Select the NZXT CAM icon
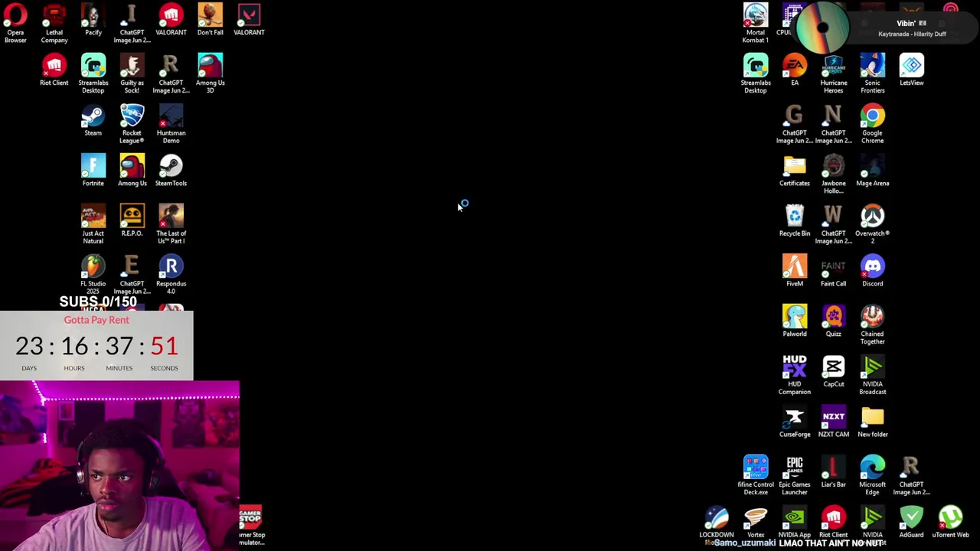The width and height of the screenshot is (980, 551). pyautogui.click(x=834, y=422)
